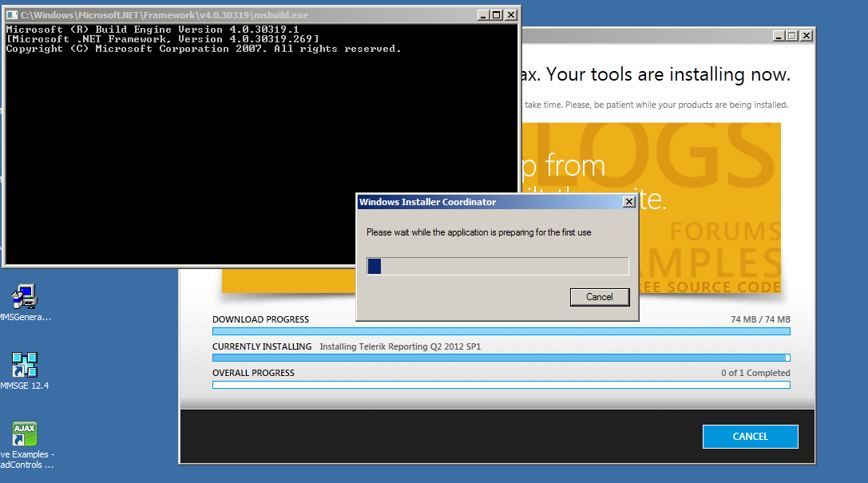Click the '0 of 1 Completed' label

click(x=755, y=373)
